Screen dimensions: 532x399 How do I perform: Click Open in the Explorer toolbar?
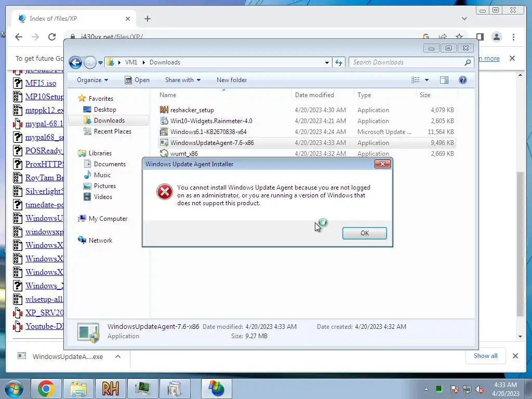[137, 80]
